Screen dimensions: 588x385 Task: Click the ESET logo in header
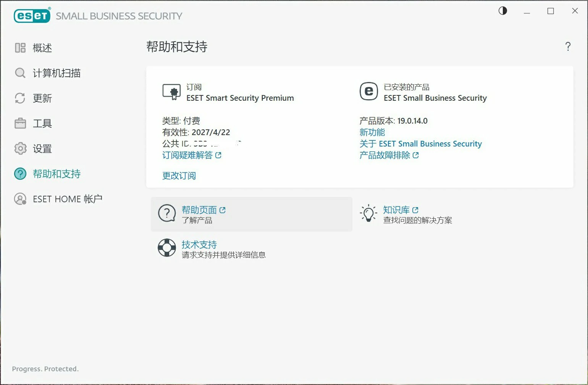(32, 16)
